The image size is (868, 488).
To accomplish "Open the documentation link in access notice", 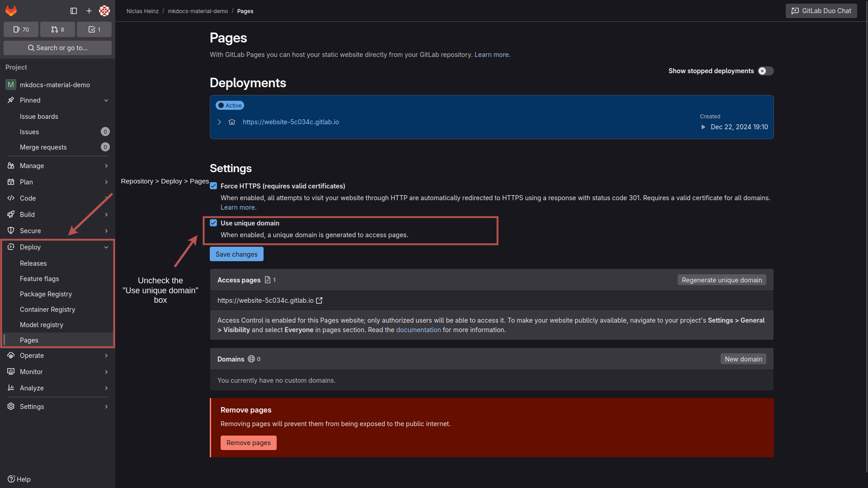I will [418, 330].
